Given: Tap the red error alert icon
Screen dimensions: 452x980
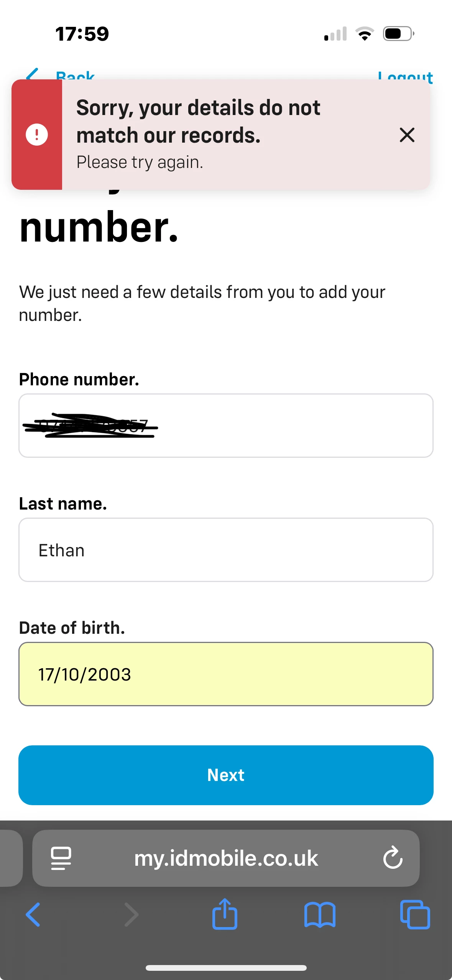Looking at the screenshot, I should tap(37, 135).
